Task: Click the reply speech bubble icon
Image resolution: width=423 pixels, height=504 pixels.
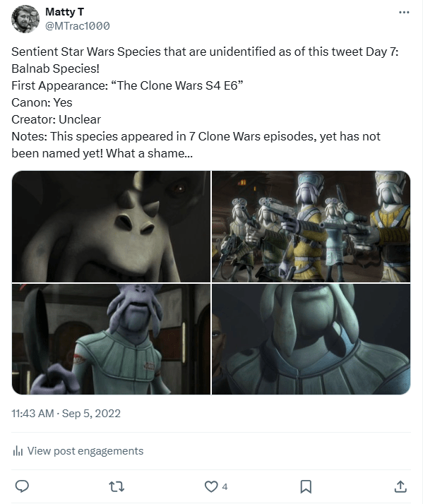Action: [22, 486]
